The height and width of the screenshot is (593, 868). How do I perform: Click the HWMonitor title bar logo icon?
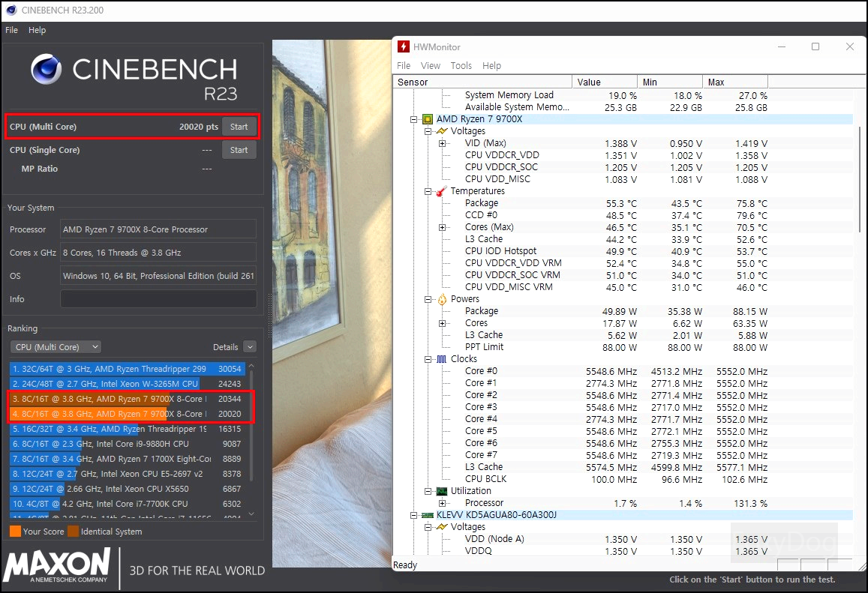coord(404,47)
